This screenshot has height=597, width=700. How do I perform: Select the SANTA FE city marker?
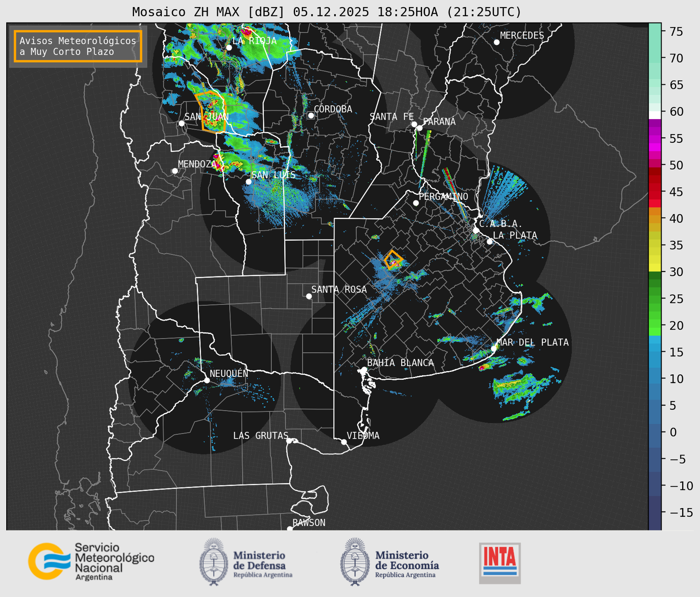(414, 124)
